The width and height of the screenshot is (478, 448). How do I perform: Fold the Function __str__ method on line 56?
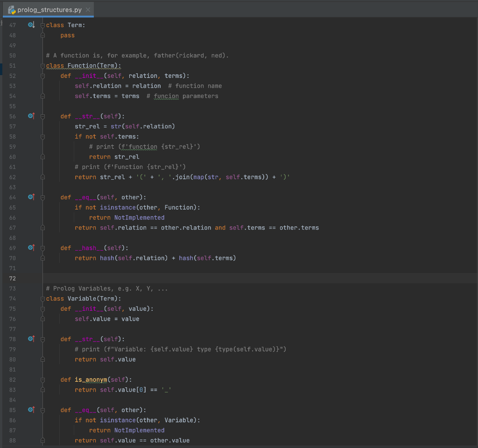click(x=42, y=116)
